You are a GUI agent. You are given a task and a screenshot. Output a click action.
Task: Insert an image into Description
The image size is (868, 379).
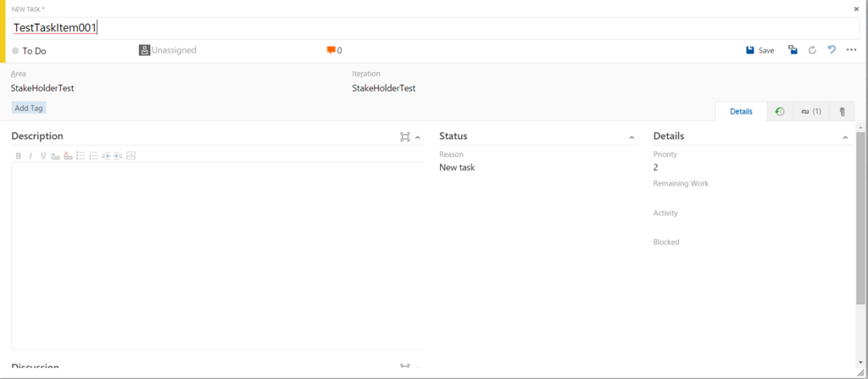tap(131, 156)
